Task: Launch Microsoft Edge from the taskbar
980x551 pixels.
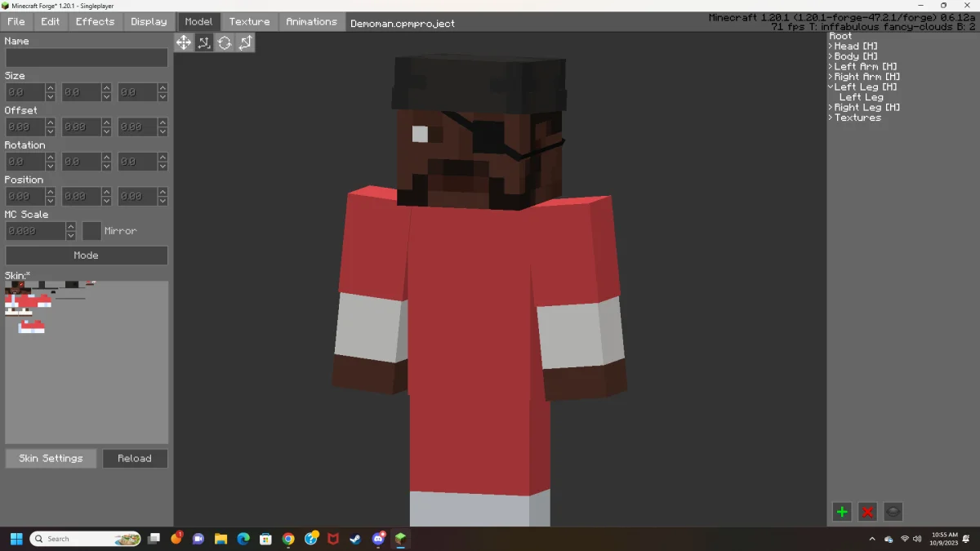Action: pos(243,539)
